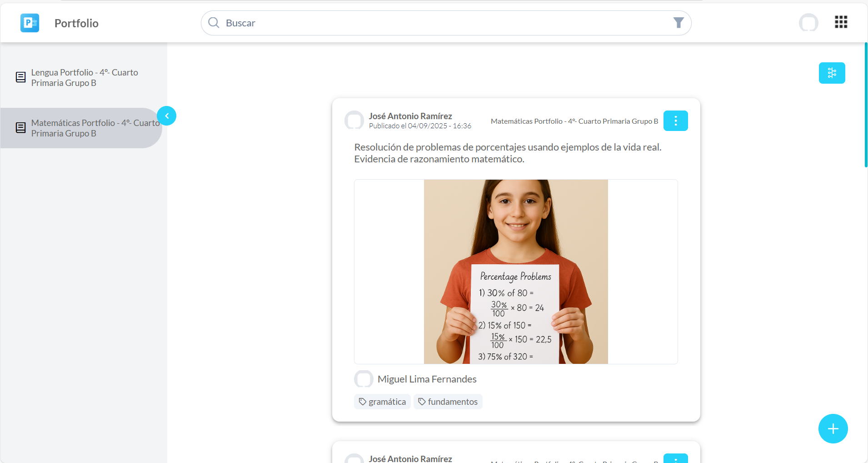Image resolution: width=868 pixels, height=463 pixels.
Task: Select Lengua Portfolio 4º Cuarto Primaria Grupo B
Action: 84,78
